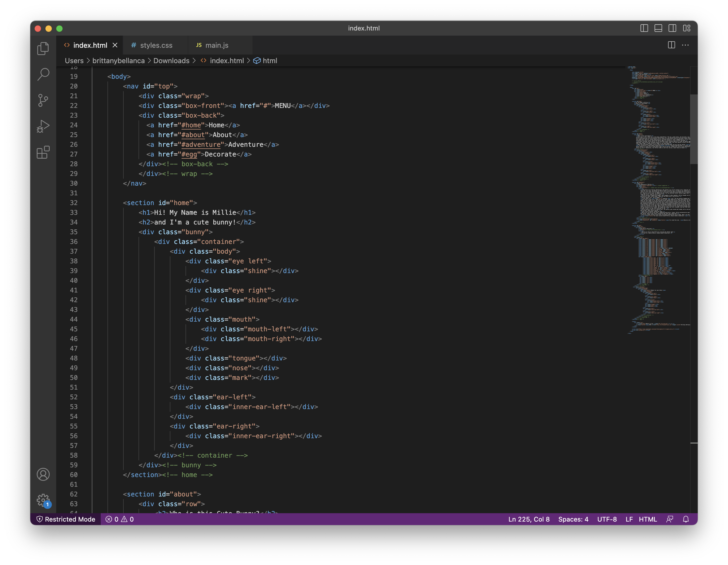Screen dimensions: 728x565
Task: Click index.html breadcrumb segment
Action: coord(222,61)
